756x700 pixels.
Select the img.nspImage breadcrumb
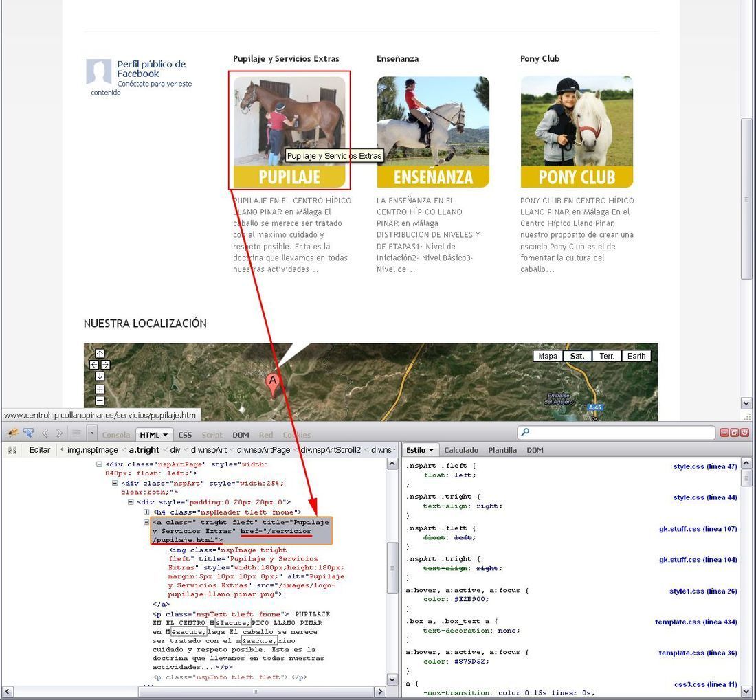(93, 449)
